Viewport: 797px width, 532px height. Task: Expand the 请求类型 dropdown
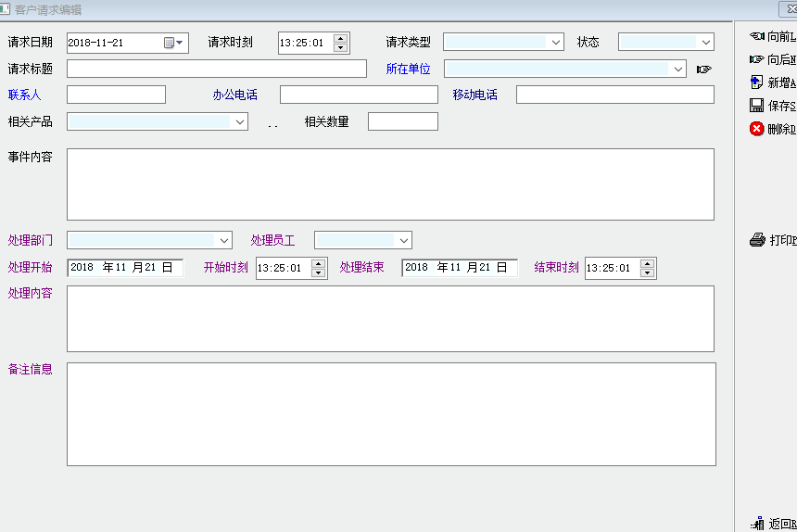555,42
